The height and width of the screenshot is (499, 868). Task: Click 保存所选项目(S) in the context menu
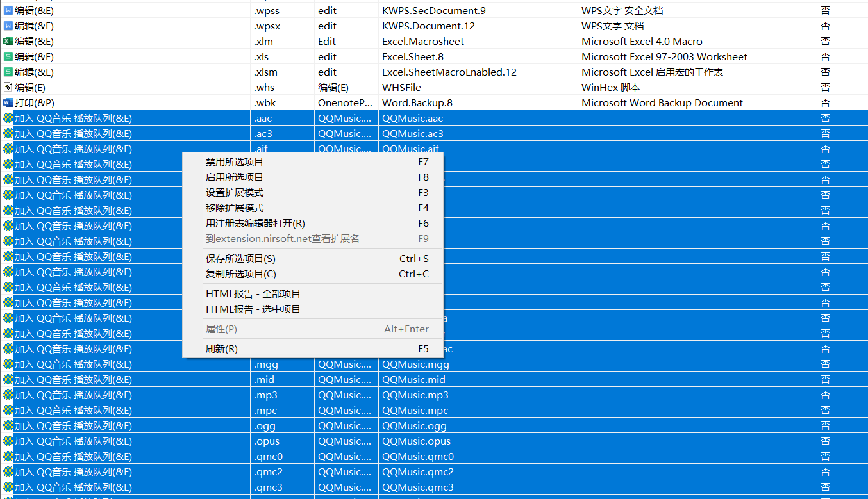coord(240,259)
